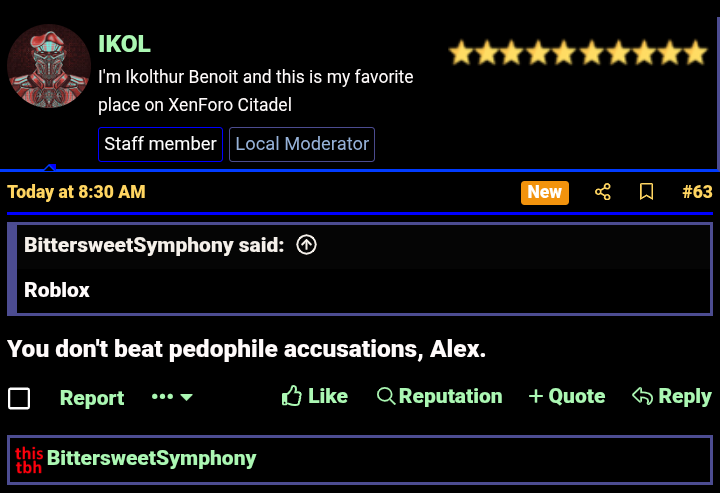Report this post
This screenshot has height=493, width=720.
tap(92, 398)
